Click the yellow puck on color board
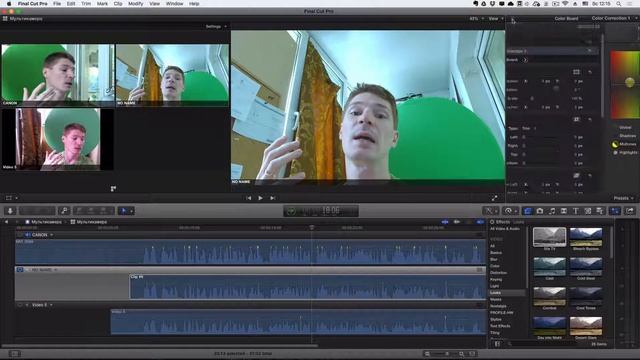This screenshot has height=360, width=640. click(x=629, y=82)
